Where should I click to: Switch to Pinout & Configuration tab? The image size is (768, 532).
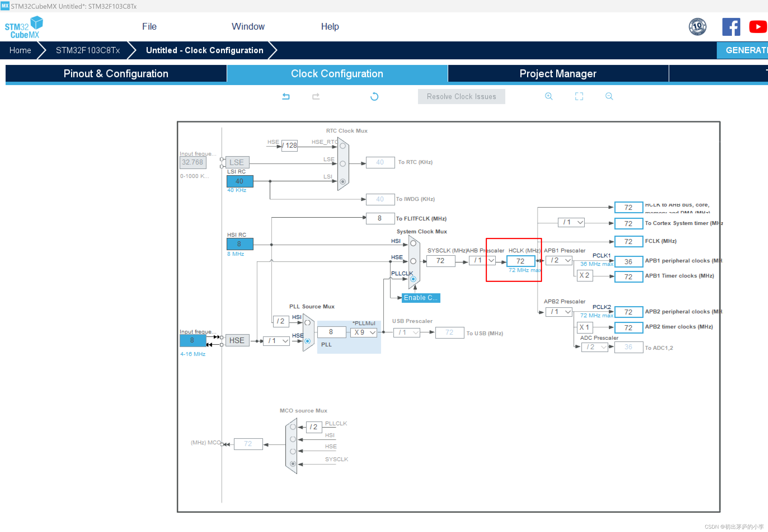coord(116,74)
